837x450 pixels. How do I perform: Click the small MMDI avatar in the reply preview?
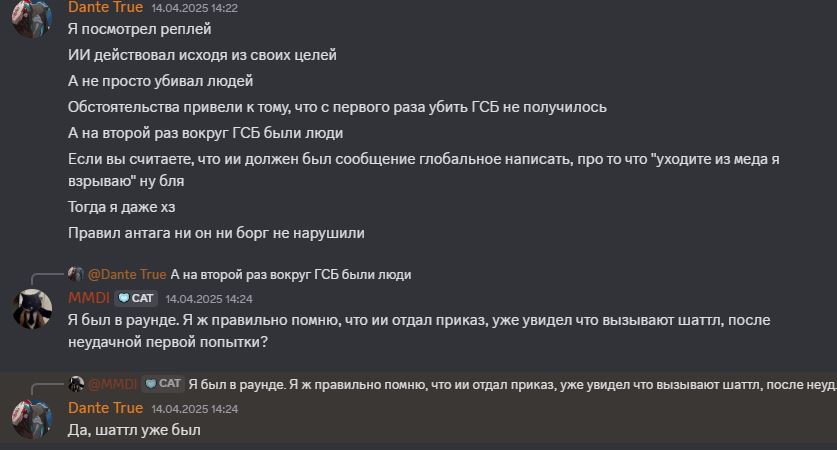76,384
